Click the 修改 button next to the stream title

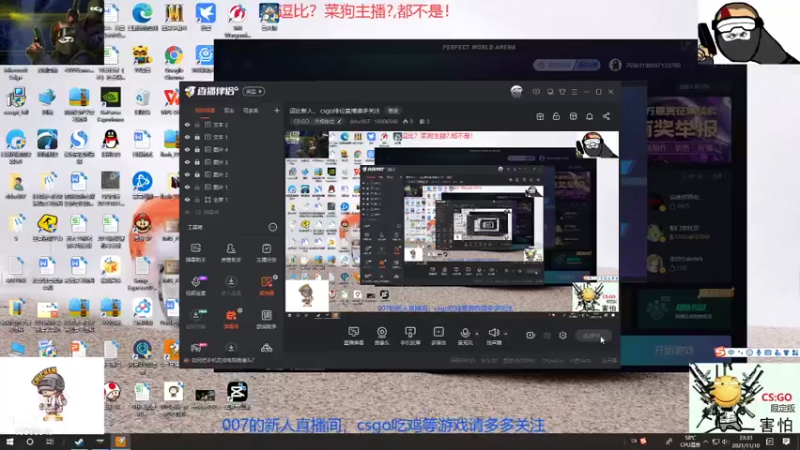393,111
